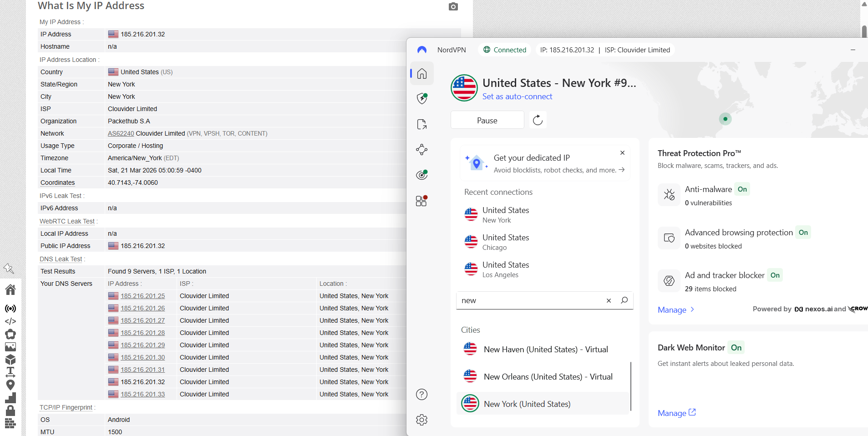Click the DNS Leak Test heading link
868x436 pixels.
[x=61, y=259]
